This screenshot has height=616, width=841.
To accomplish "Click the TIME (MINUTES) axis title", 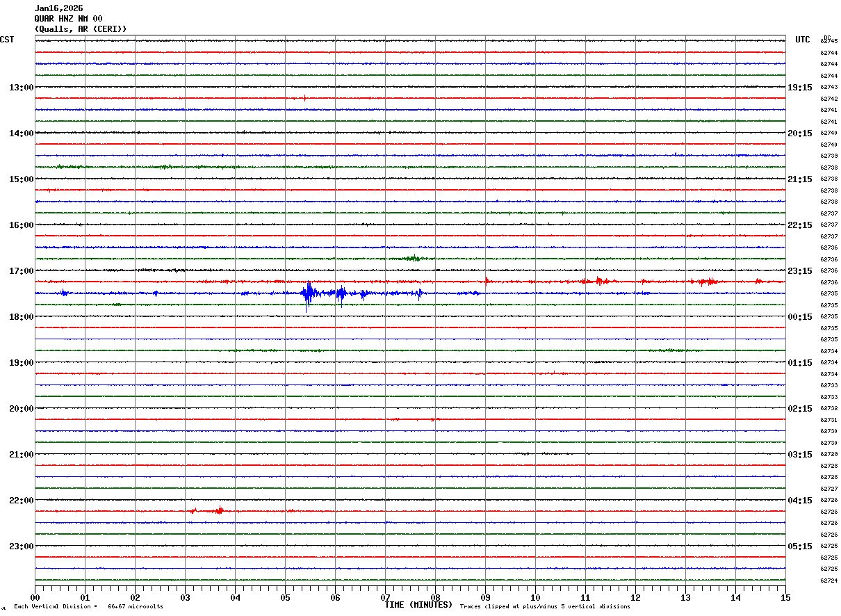I will coord(418,605).
